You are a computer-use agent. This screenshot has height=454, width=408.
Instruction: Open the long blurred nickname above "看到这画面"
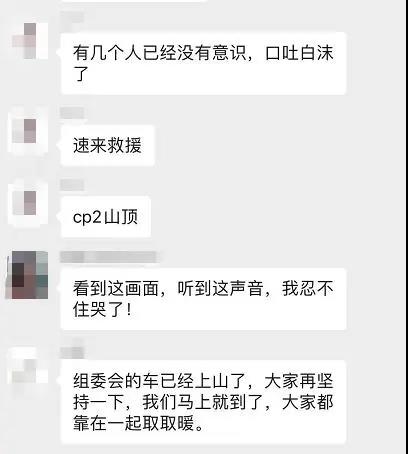pyautogui.click(x=108, y=257)
